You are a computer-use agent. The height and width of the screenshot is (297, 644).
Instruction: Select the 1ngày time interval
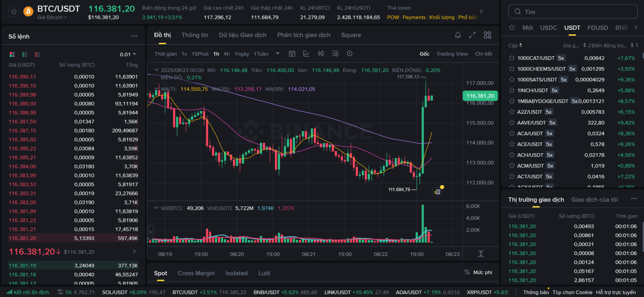242,54
